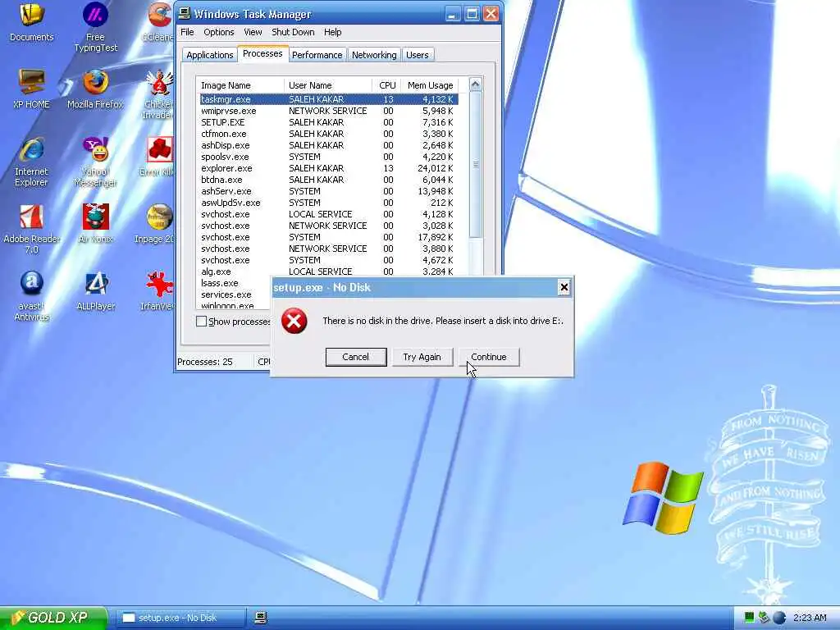Image resolution: width=840 pixels, height=630 pixels.
Task: Click the Task Manager taskbar button
Action: 260,618
